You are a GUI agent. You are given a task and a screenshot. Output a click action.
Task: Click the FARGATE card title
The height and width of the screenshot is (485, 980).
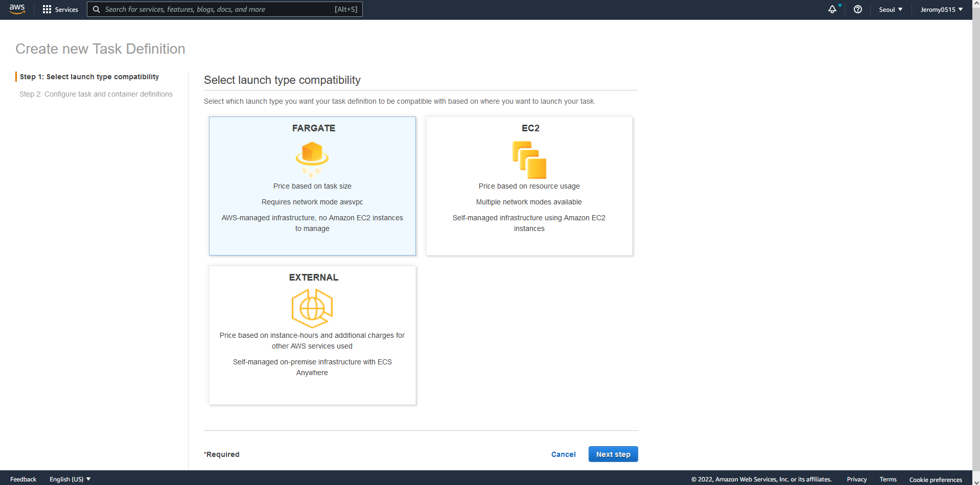(314, 128)
